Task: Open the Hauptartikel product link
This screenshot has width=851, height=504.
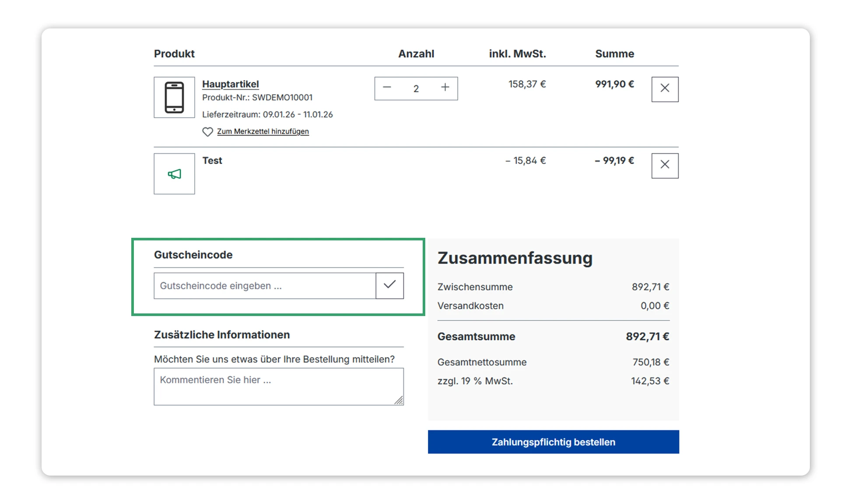Action: [x=230, y=84]
